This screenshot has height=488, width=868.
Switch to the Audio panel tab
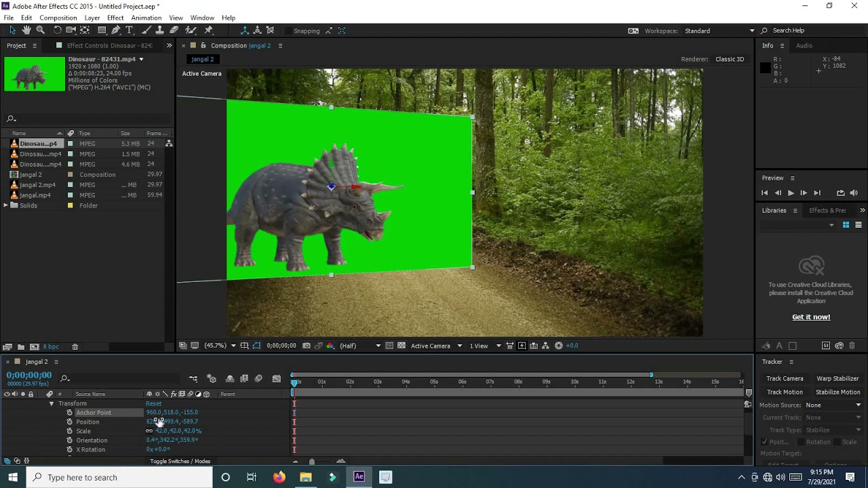[x=804, y=45]
